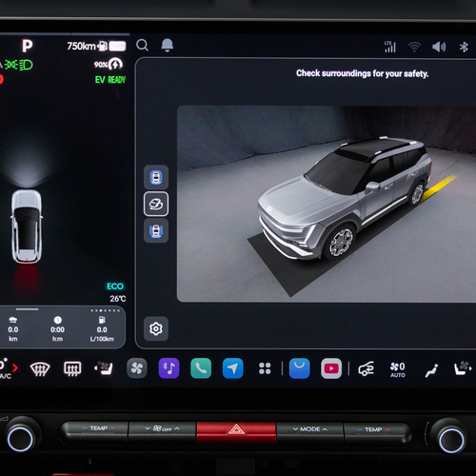Launch Bluetooth music app
Viewport: 476px width, 476px height.
coord(169,368)
